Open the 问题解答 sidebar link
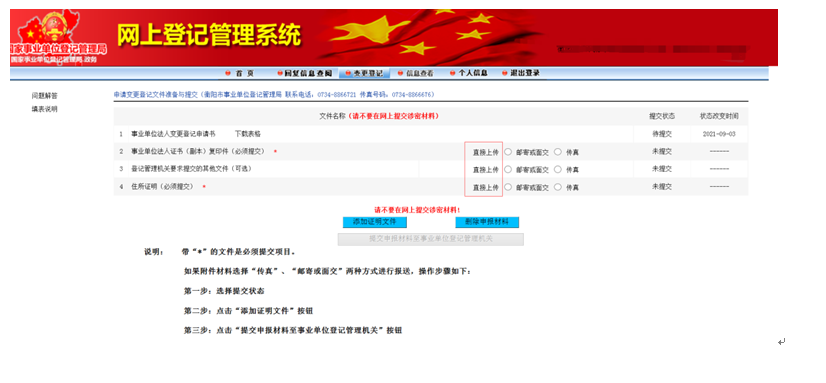This screenshot has height=383, width=826. point(44,96)
